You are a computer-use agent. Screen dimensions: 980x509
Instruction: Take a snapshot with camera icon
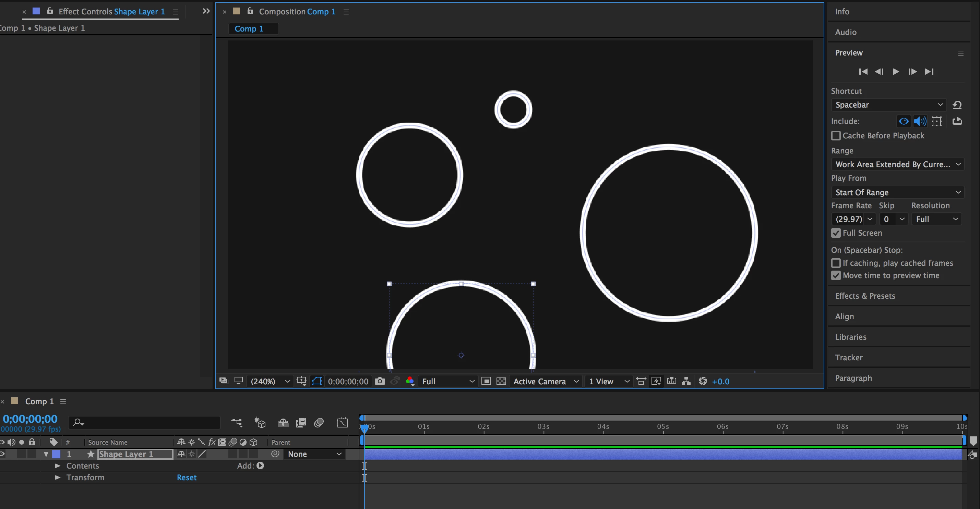[x=380, y=381]
